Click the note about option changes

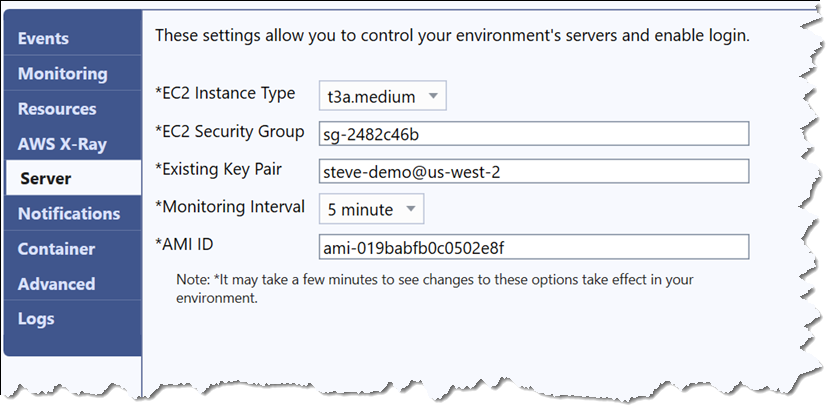click(435, 288)
